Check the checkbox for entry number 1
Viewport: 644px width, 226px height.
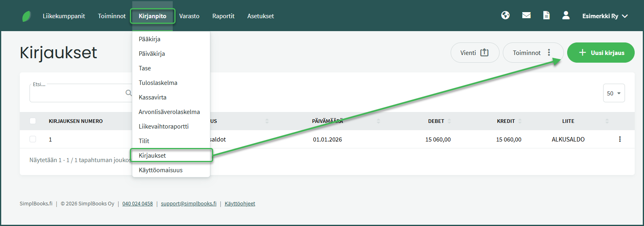click(x=33, y=139)
